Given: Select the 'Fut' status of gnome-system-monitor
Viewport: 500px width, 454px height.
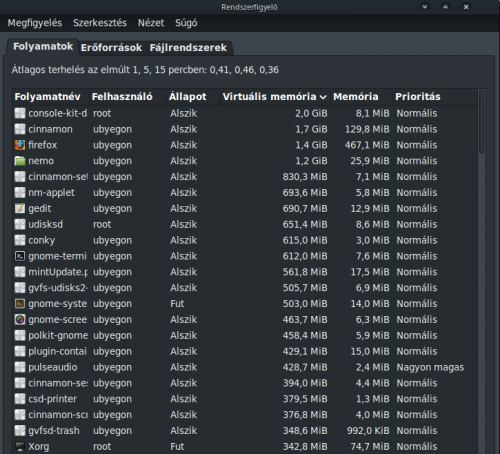Looking at the screenshot, I should tap(177, 304).
